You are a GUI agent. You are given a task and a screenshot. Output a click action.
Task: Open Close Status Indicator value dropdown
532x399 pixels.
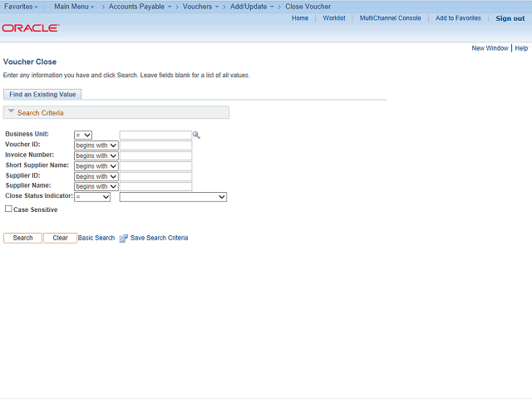pos(173,197)
